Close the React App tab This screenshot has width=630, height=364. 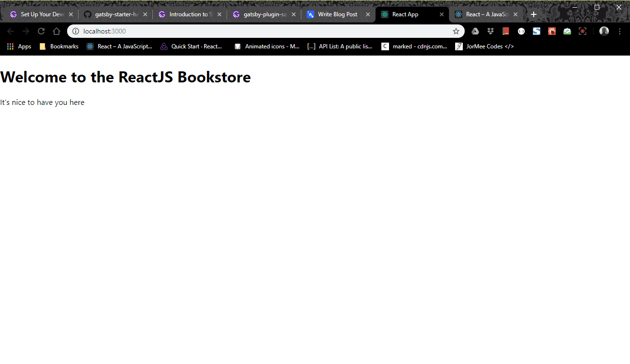(442, 14)
